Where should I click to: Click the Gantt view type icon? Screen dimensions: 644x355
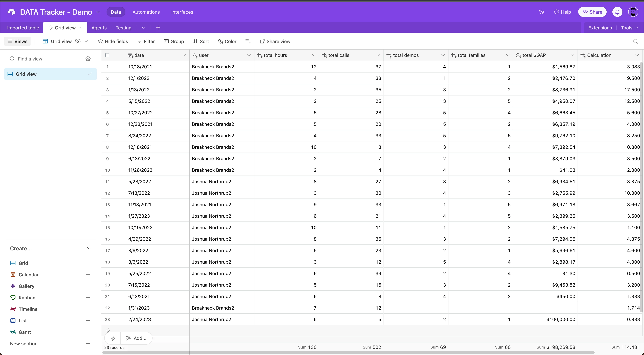13,332
